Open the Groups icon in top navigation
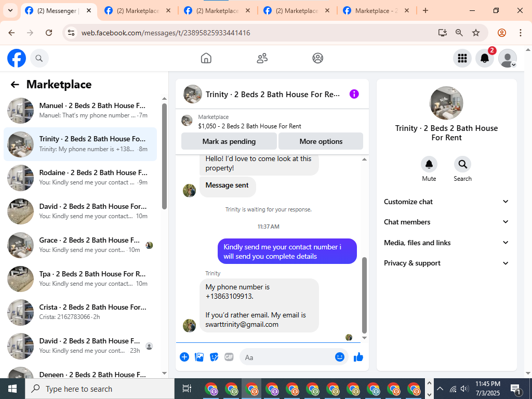532x399 pixels. 317,58
